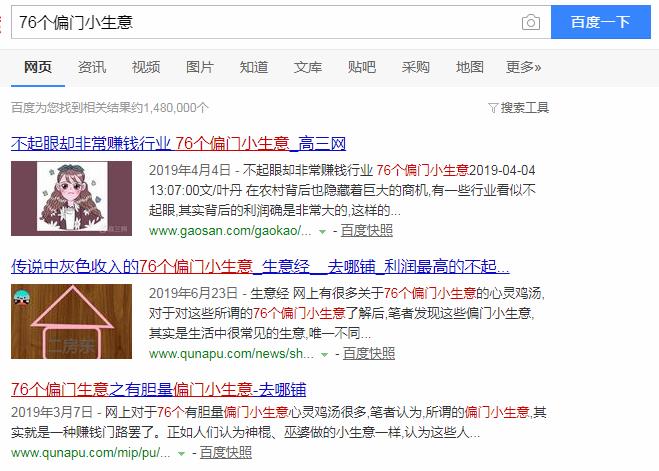Open the 传说中灰色收入的76个偏门小生意 result link
659x471 pixels.
click(260, 266)
